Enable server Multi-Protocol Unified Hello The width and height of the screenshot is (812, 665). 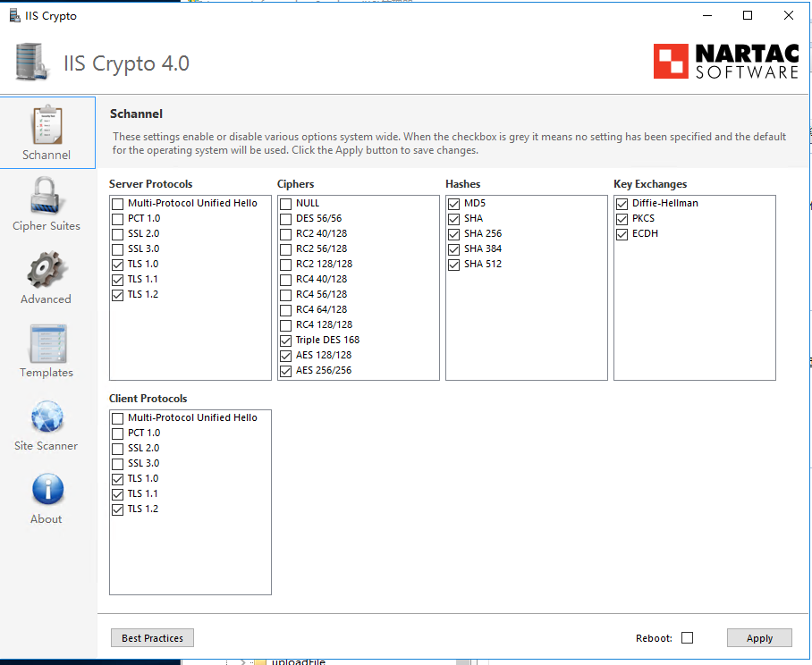pyautogui.click(x=117, y=204)
